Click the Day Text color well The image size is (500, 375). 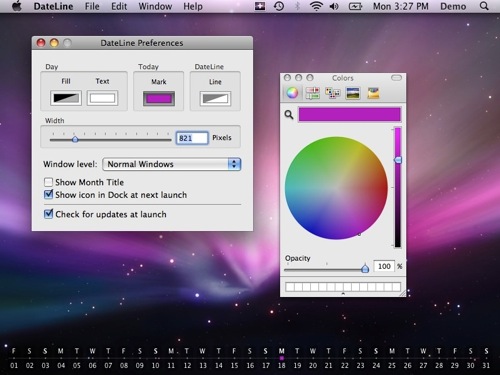tap(102, 98)
